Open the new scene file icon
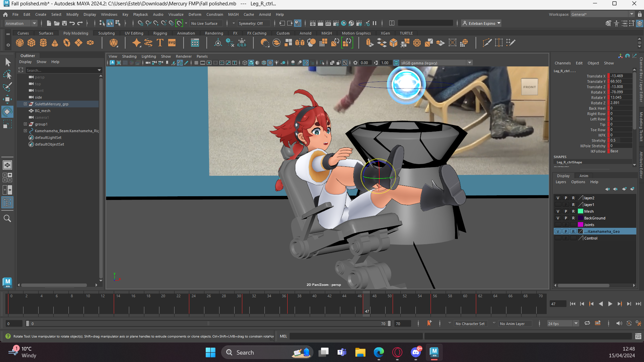This screenshot has width=644, height=362. (49, 23)
